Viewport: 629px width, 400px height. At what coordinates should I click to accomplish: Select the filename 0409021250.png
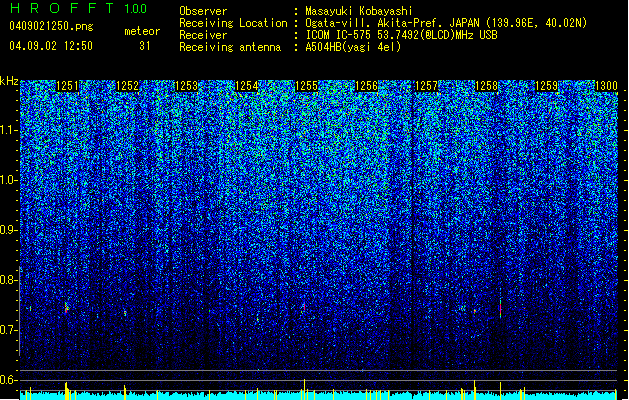pos(51,26)
